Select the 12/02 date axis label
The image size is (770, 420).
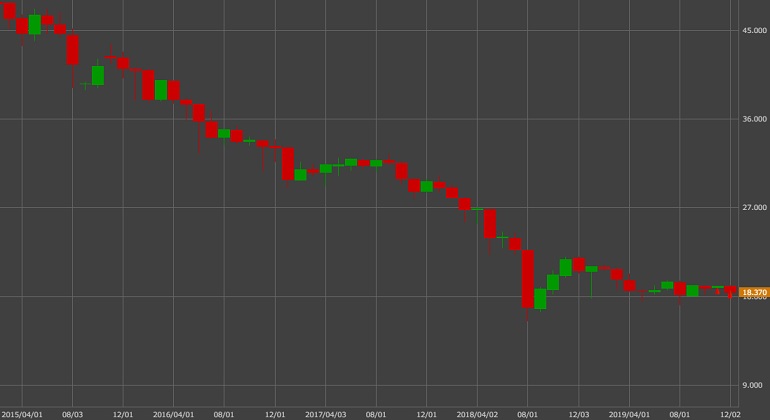pyautogui.click(x=730, y=415)
